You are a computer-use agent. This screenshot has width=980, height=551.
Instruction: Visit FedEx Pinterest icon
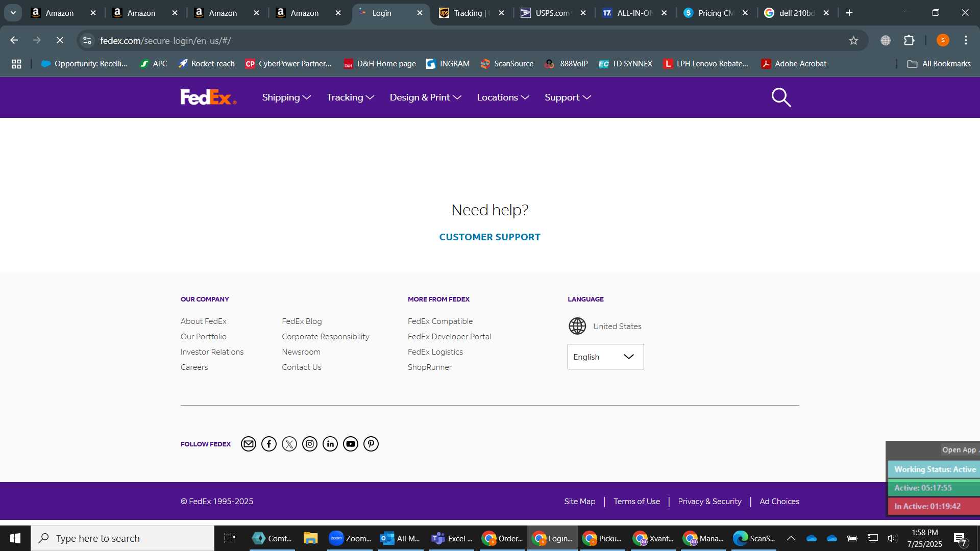[x=371, y=444]
